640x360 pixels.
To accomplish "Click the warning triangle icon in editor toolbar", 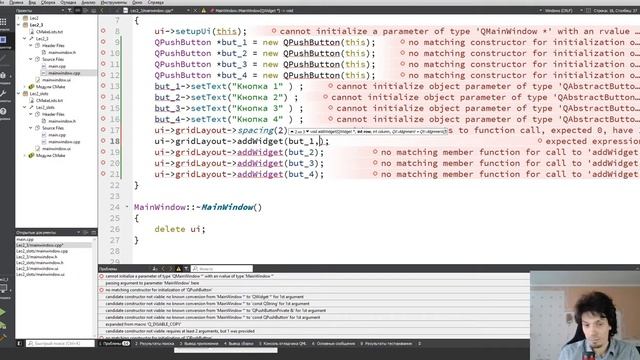I will point(203,10).
